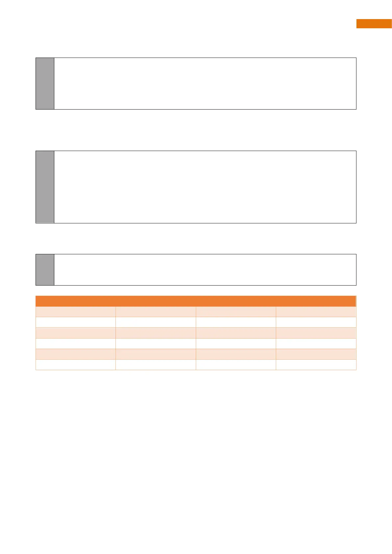Click last-column cell in bottom table row
Viewport: 392px width, 554px height.
[x=316, y=365]
